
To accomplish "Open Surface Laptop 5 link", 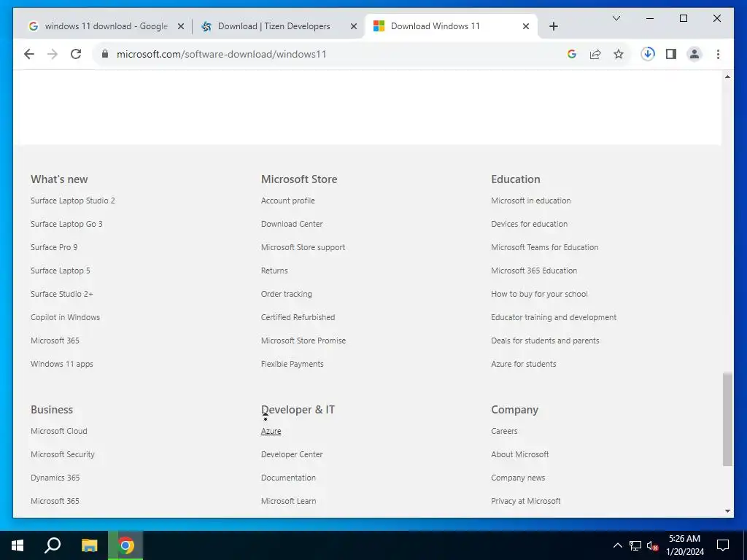I will coord(61,271).
